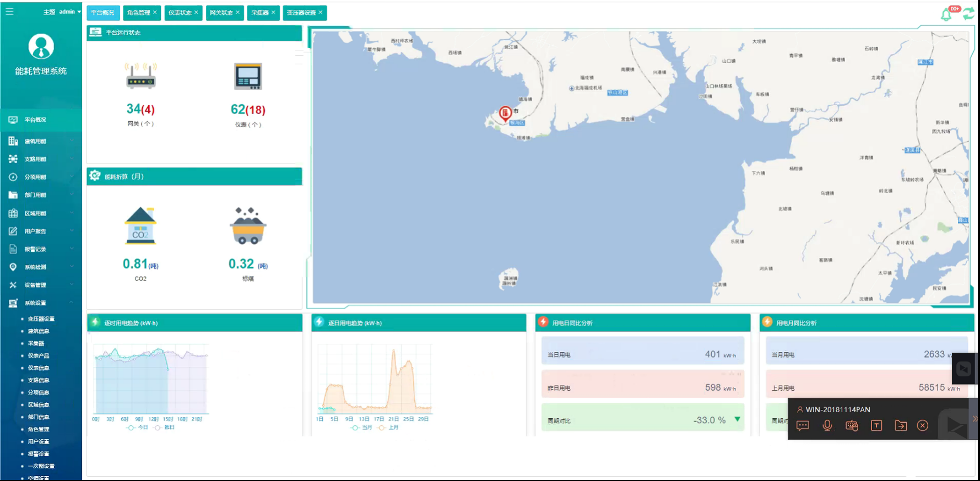980x481 pixels.
Task: Click the green refresh icon
Action: click(968, 14)
